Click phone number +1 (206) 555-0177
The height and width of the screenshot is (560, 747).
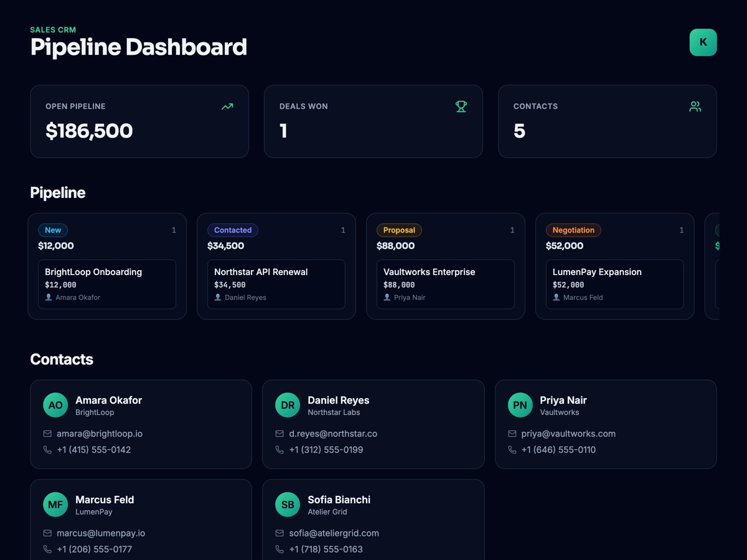pyautogui.click(x=95, y=549)
